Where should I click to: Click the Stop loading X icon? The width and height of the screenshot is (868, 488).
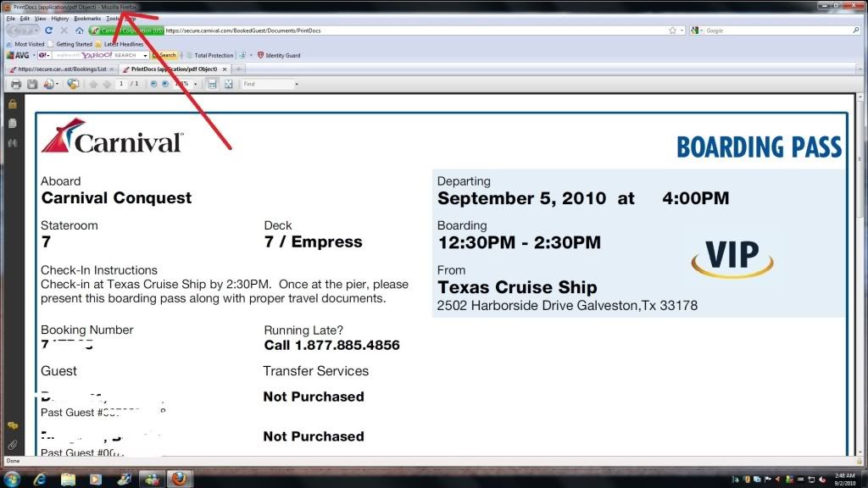point(64,30)
